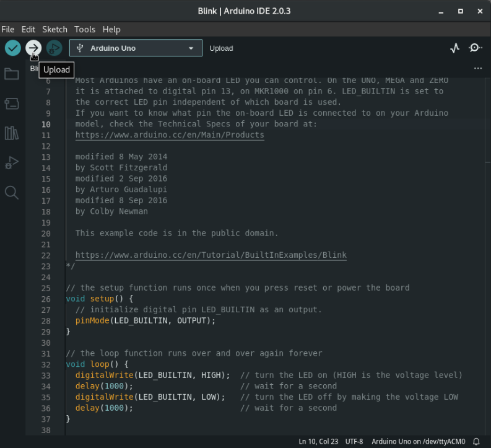Open the Help menu

111,30
